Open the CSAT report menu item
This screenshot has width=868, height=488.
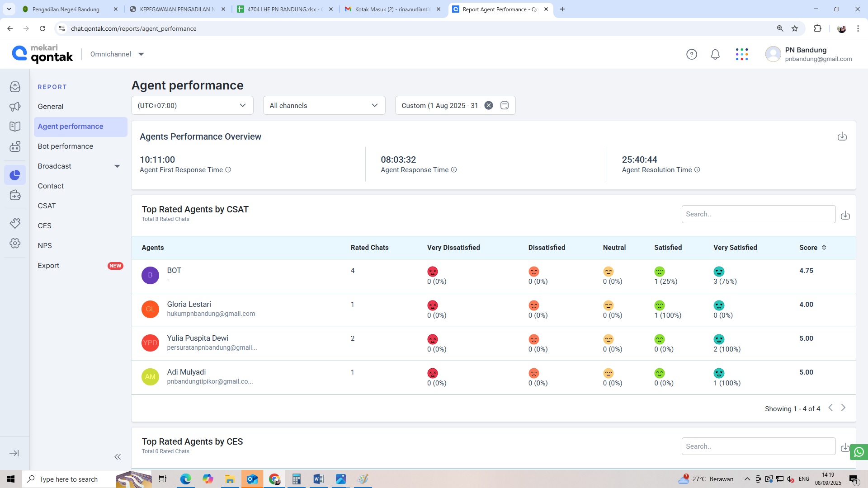click(x=47, y=206)
